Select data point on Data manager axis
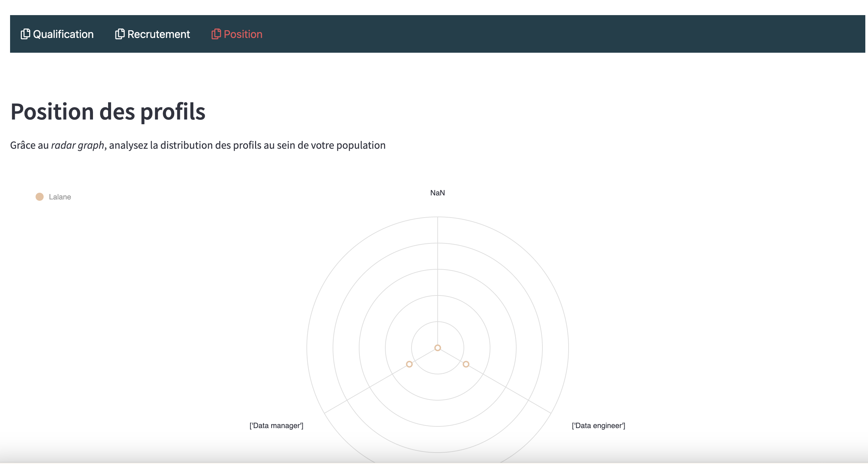This screenshot has height=464, width=868. tap(409, 364)
